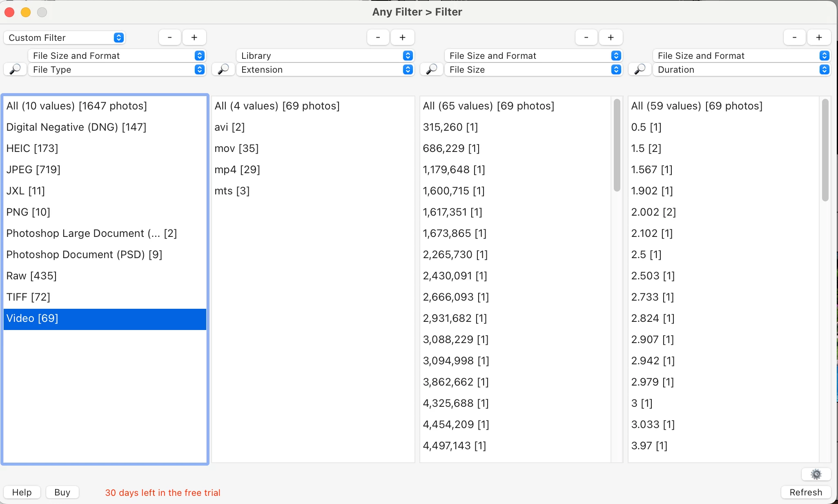Add a column after File Type with plus
The height and width of the screenshot is (504, 838).
[x=194, y=38]
